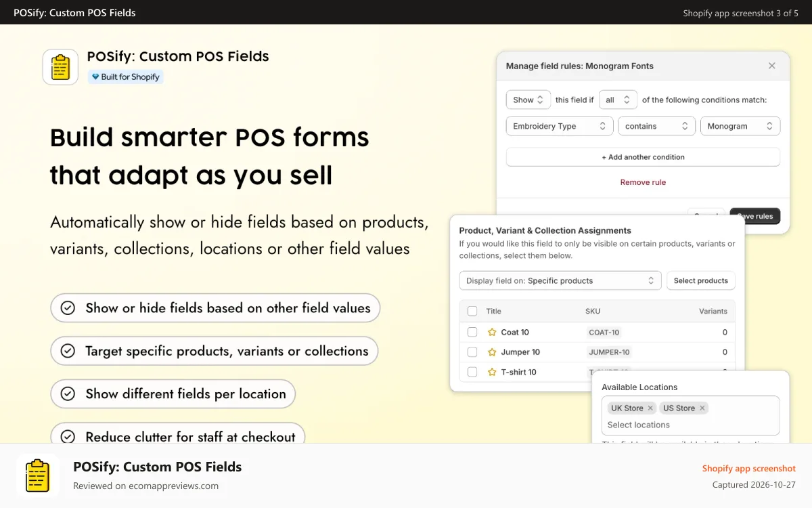Check the Coat 10 product checkbox
This screenshot has width=812, height=508.
click(472, 332)
